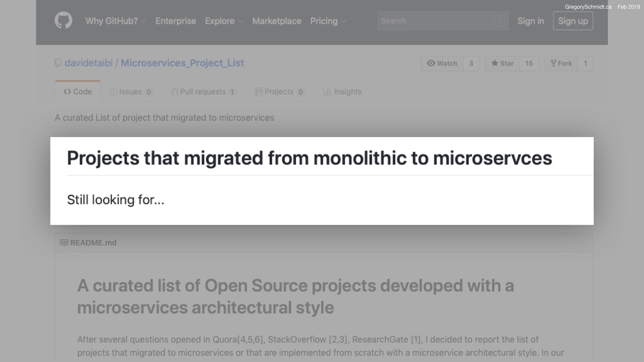
Task: Click the Issues exclamation icon
Action: click(x=113, y=92)
